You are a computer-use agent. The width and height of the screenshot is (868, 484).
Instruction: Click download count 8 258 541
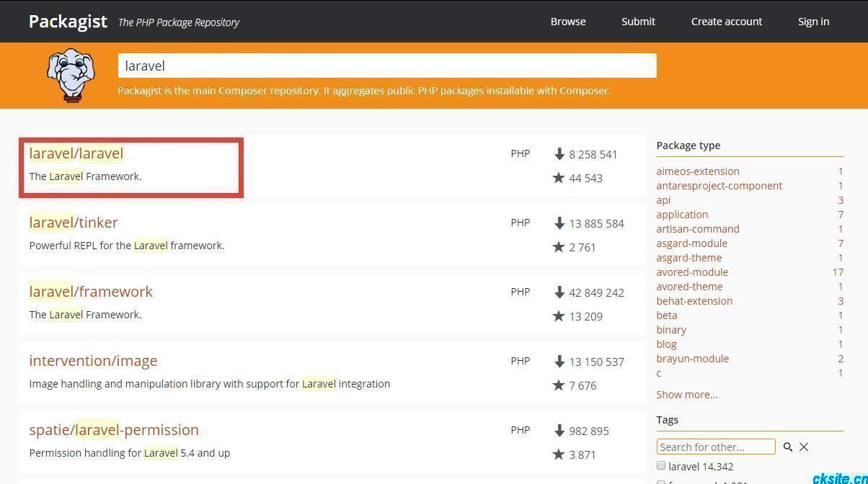(593, 154)
